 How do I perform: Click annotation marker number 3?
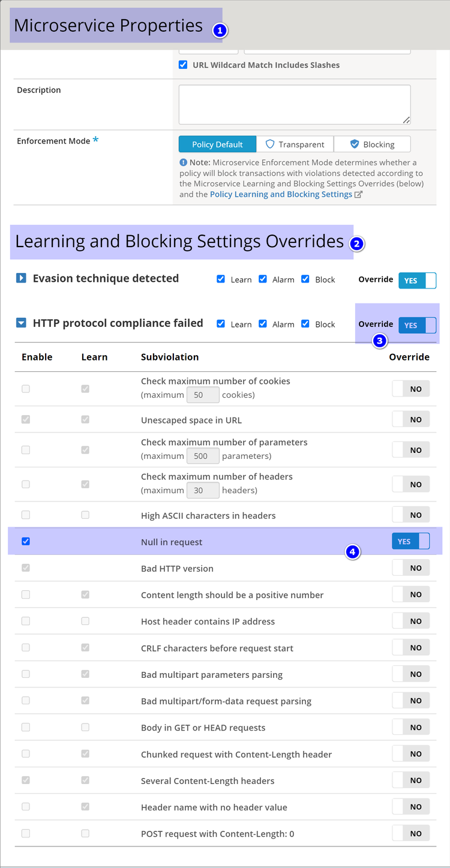click(379, 341)
